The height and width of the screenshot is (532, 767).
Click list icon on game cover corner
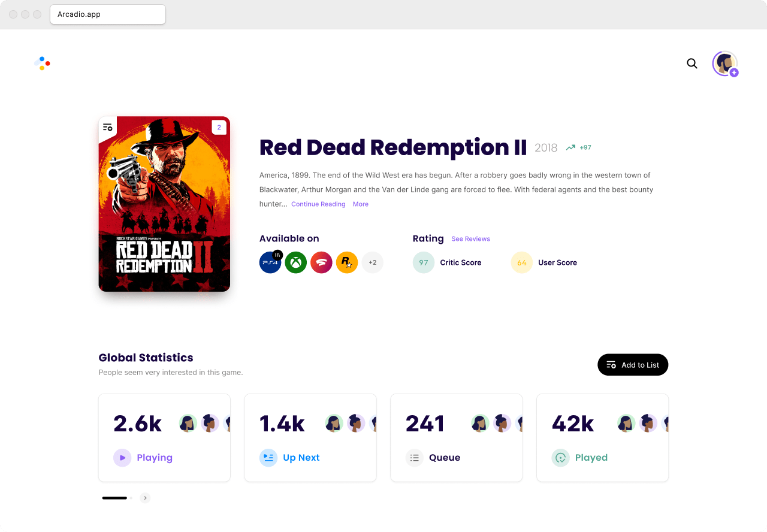tap(107, 127)
